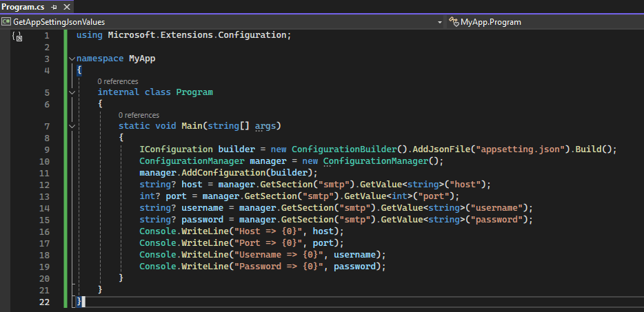Open the GetAppSettingJsonValues project dropdown arrow
The width and height of the screenshot is (644, 312).
[439, 22]
